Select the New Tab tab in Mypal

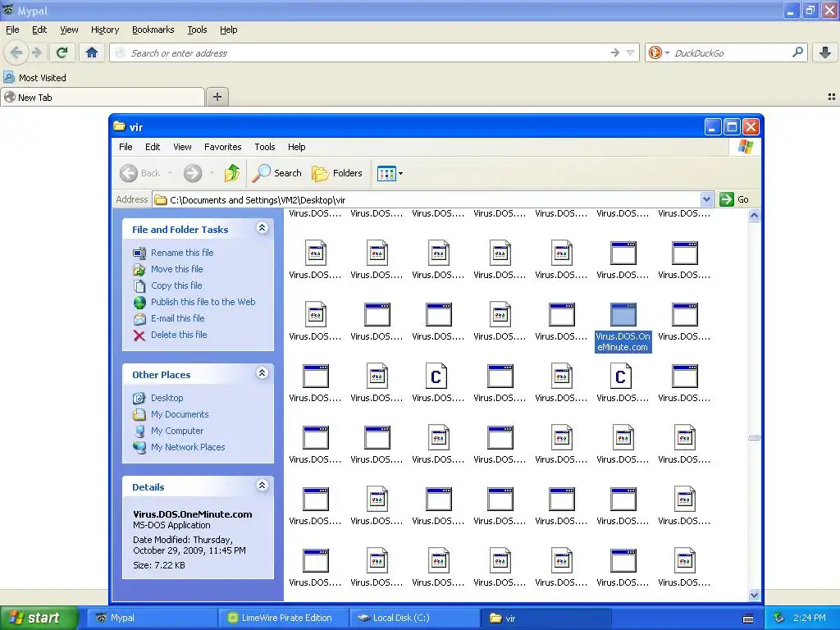pos(103,97)
